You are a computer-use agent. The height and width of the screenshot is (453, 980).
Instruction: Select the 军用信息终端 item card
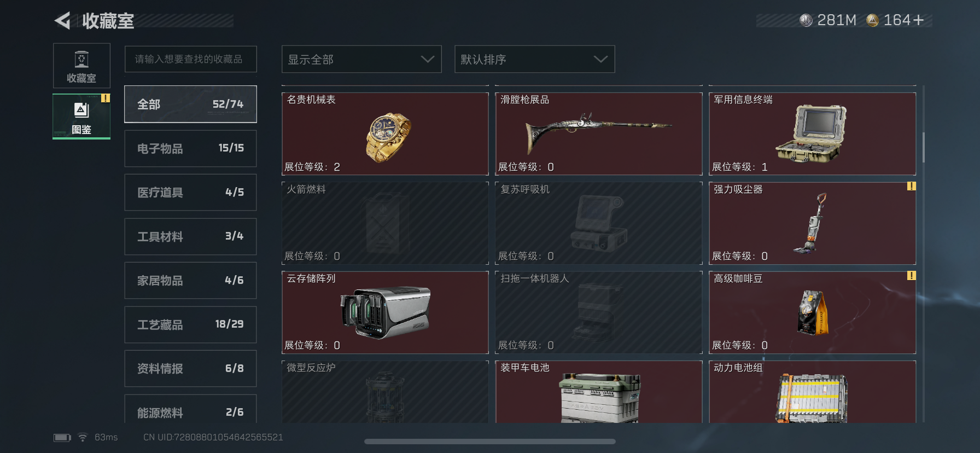pos(812,133)
